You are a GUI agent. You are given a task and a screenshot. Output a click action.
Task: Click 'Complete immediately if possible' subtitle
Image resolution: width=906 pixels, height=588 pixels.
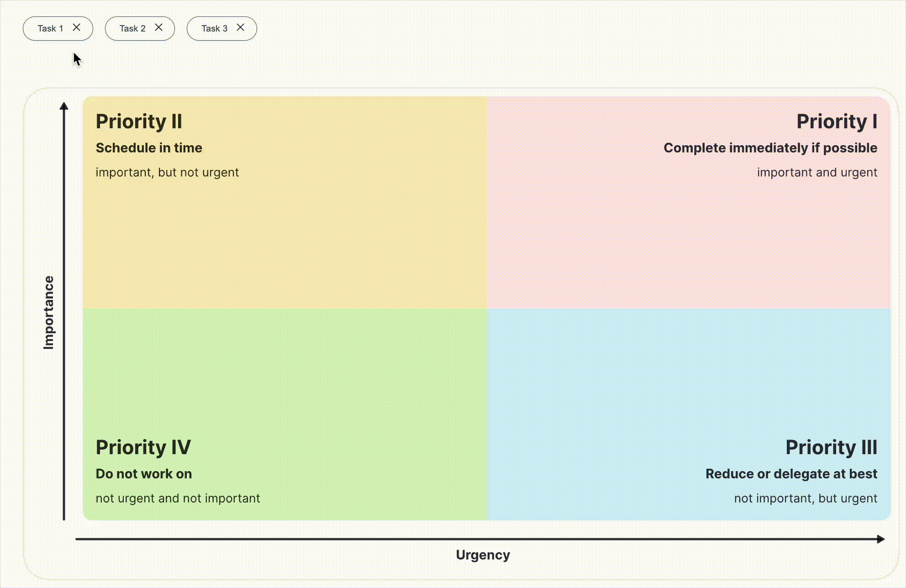(x=770, y=148)
